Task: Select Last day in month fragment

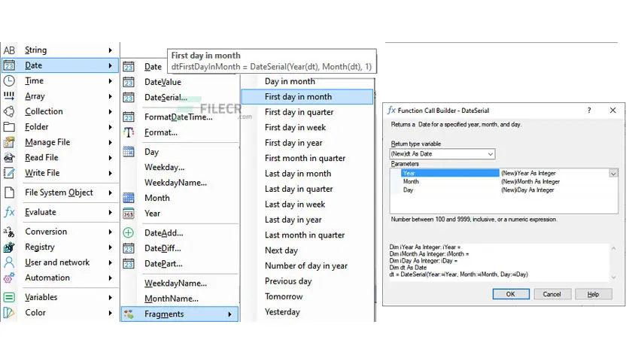Action: pyautogui.click(x=298, y=174)
